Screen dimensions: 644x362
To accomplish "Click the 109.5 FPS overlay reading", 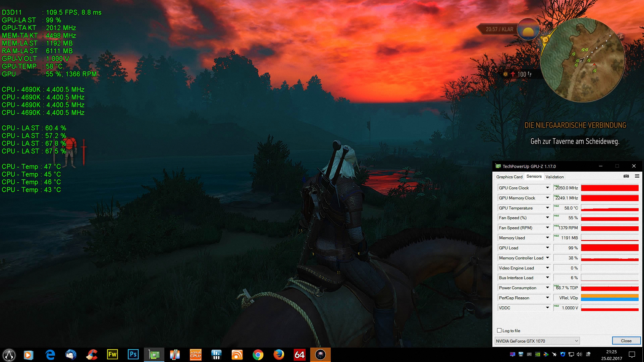I will [x=62, y=12].
